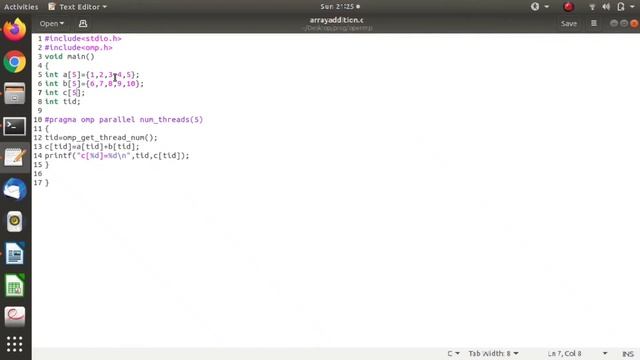
Task: Click the 'int c[5];' line
Action: (65, 92)
